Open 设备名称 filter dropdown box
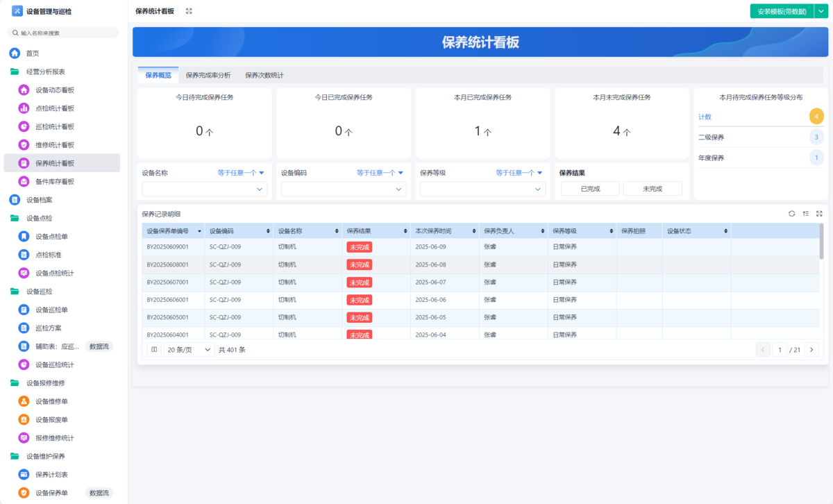The image size is (833, 504). [x=205, y=189]
